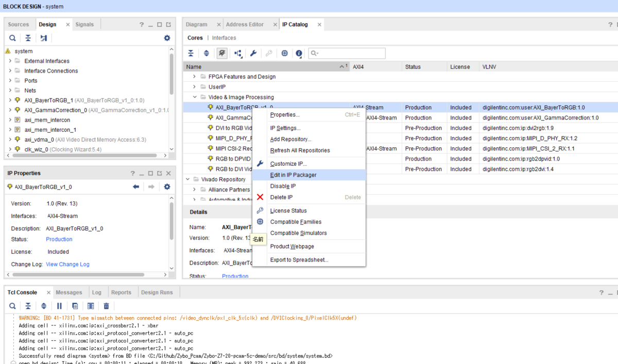Switch to Interfaces view in IP Catalog

224,38
